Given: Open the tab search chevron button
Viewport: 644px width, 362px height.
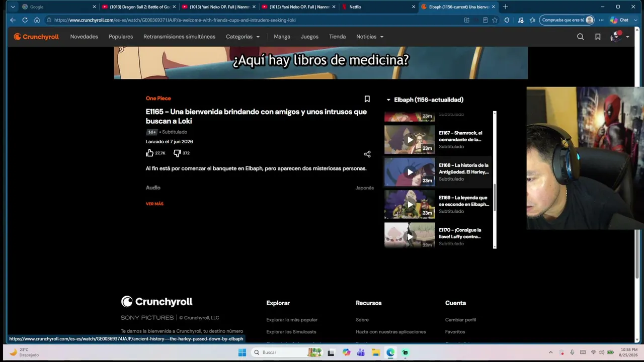Looking at the screenshot, I should click(13, 7).
